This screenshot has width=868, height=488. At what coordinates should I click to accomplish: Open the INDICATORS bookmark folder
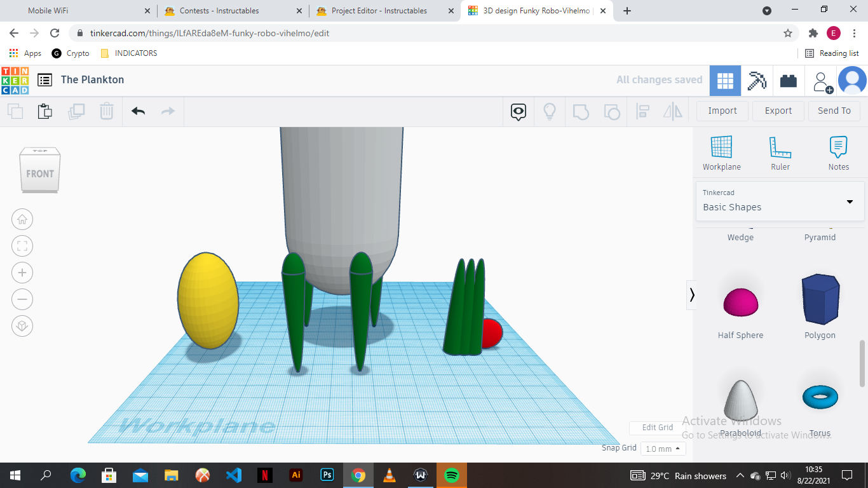pos(129,53)
